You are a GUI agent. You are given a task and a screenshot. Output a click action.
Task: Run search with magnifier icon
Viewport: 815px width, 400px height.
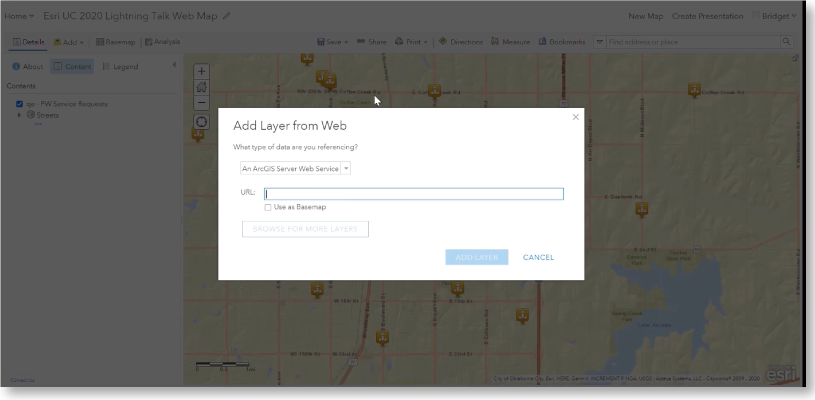786,42
